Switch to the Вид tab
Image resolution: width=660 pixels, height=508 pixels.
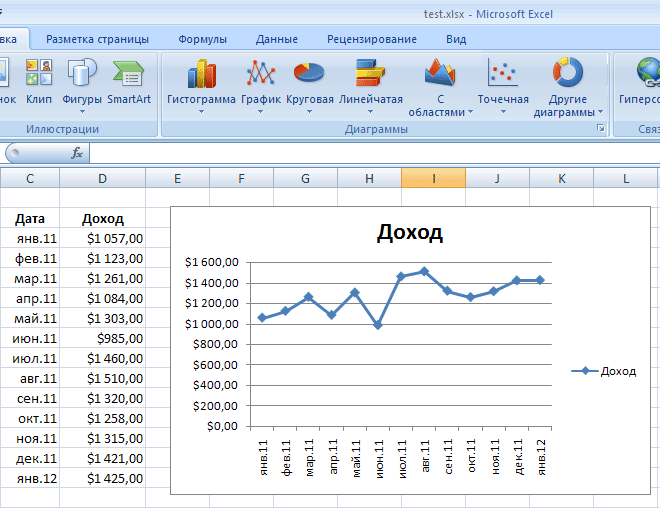coord(456,39)
